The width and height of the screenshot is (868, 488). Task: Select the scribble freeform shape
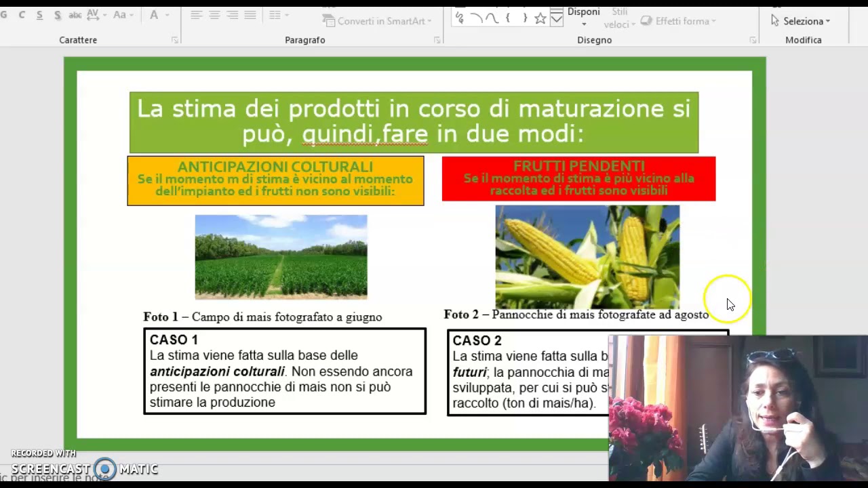(x=460, y=18)
